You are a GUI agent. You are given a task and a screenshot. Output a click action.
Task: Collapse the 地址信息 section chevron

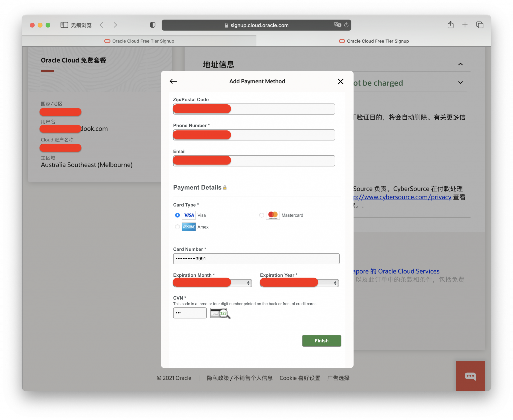tap(460, 64)
